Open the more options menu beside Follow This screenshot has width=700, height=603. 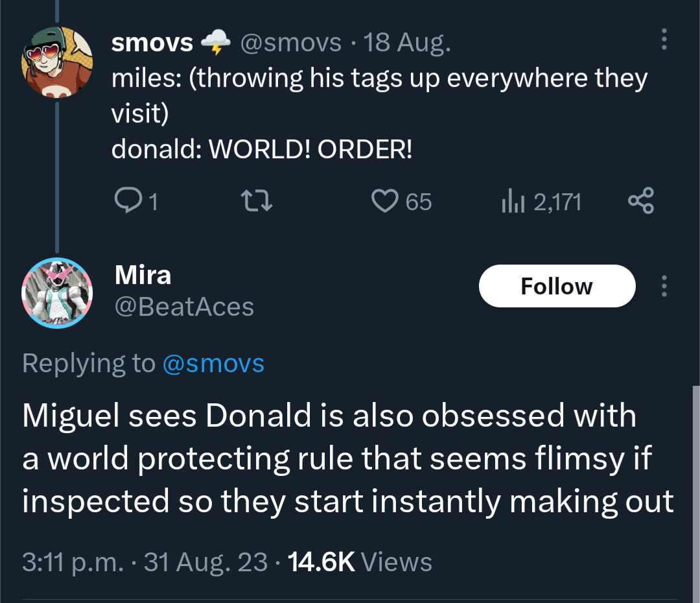point(663,286)
